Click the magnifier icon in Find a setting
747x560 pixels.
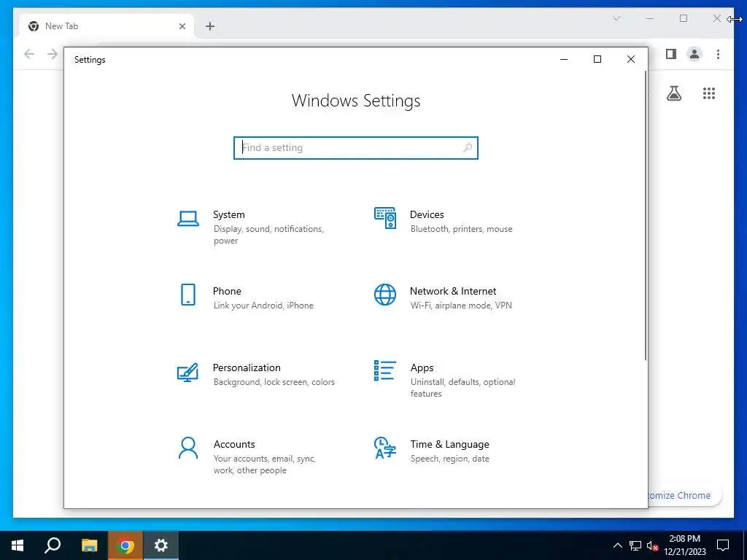click(x=468, y=147)
